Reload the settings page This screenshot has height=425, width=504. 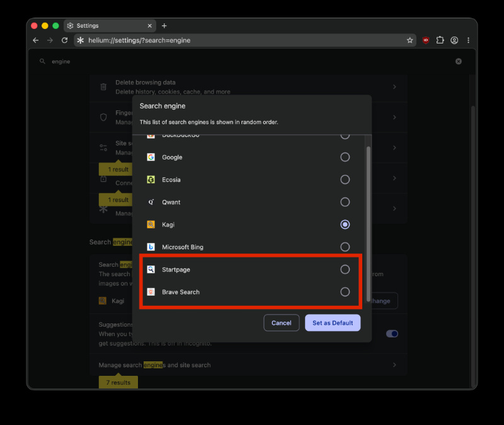tap(65, 40)
